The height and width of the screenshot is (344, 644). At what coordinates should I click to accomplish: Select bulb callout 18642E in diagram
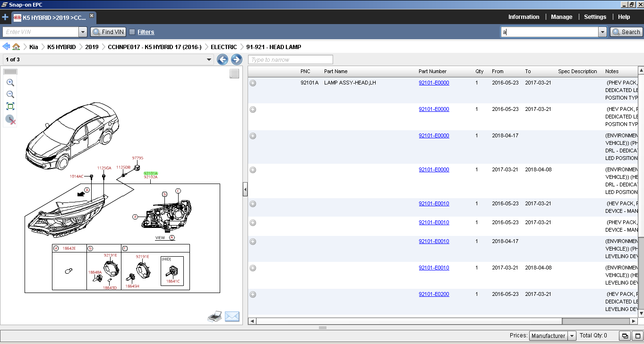click(x=69, y=248)
